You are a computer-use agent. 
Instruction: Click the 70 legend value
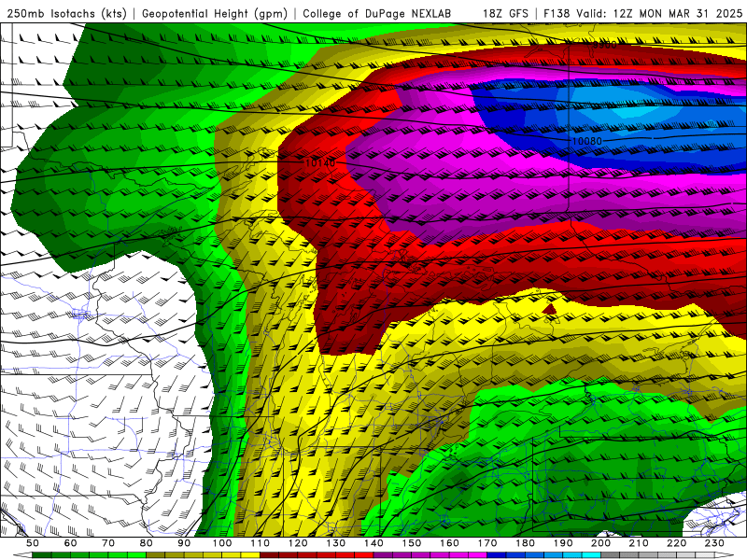coord(108,543)
